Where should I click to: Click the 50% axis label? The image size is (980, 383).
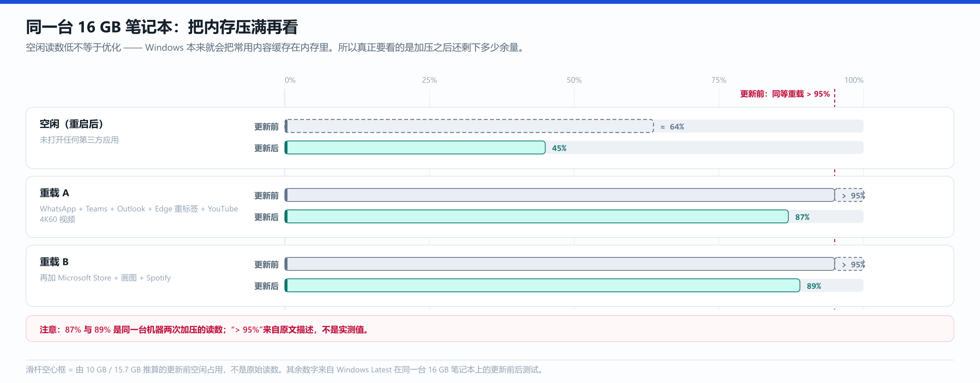pos(574,80)
